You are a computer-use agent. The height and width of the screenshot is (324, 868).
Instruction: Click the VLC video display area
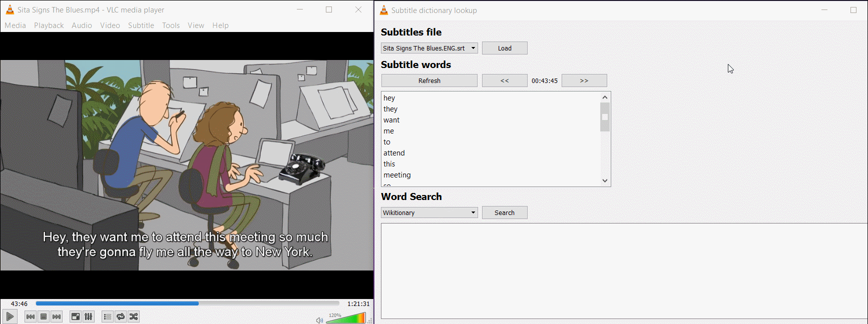187,165
